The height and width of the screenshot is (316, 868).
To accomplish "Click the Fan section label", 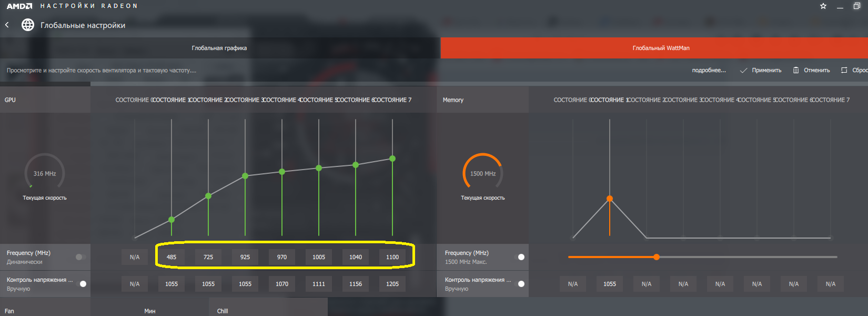I will pos(9,311).
